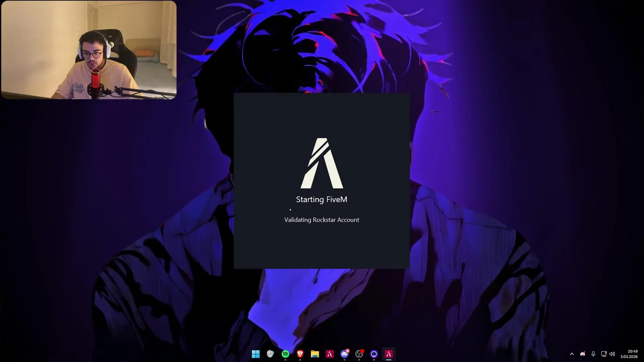The width and height of the screenshot is (644, 362).
Task: Click the FiveM logo in the splash window
Action: point(322,163)
